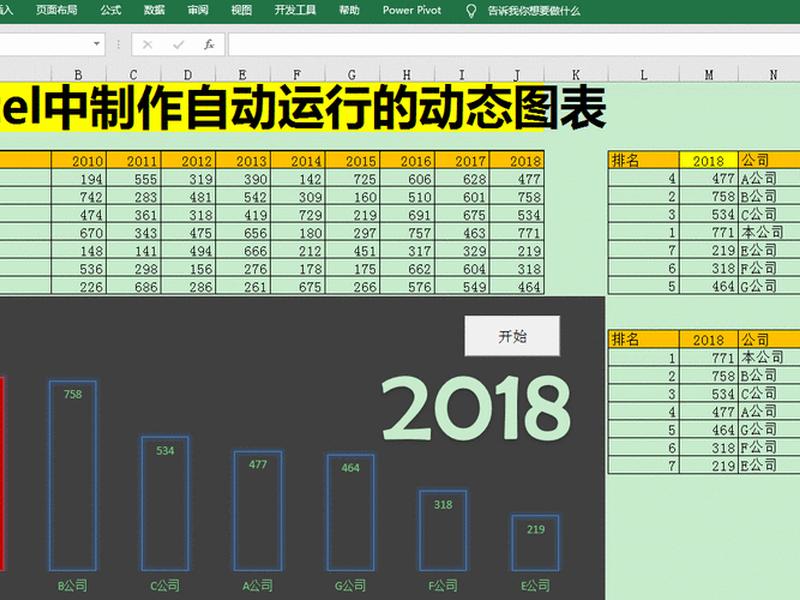Viewport: 800px width, 600px height.
Task: Select the 2010 year header cell
Action: click(79, 160)
